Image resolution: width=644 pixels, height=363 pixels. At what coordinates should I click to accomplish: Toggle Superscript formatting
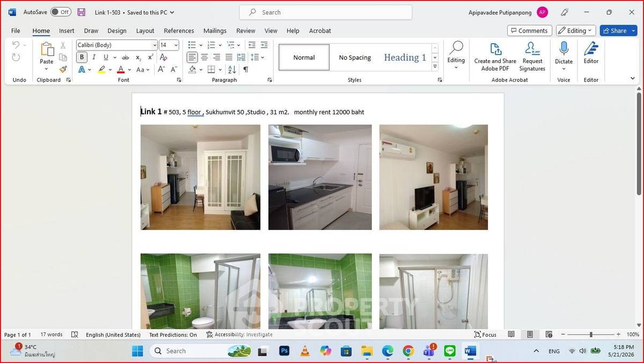(x=150, y=57)
